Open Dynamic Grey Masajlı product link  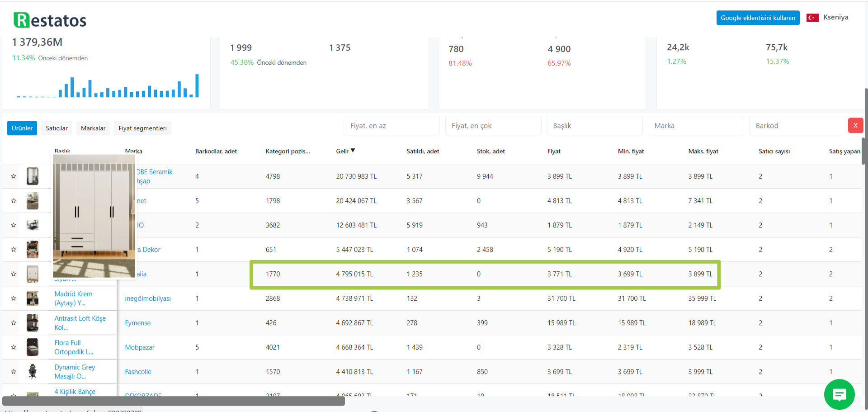(x=75, y=372)
